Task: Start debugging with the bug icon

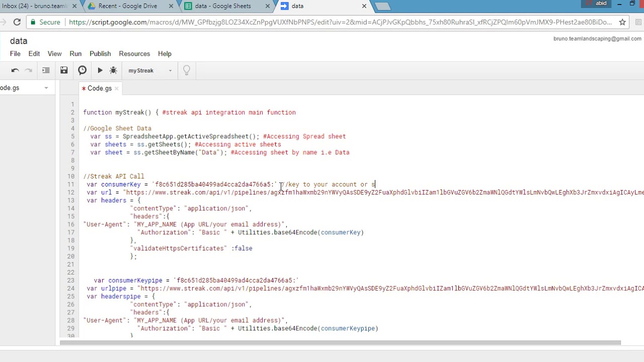Action: [x=113, y=70]
